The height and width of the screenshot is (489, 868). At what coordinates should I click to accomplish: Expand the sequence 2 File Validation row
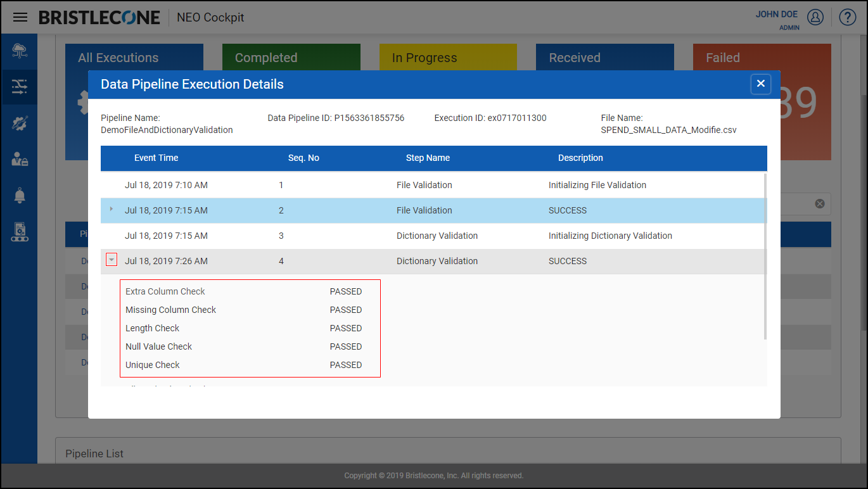click(x=112, y=209)
